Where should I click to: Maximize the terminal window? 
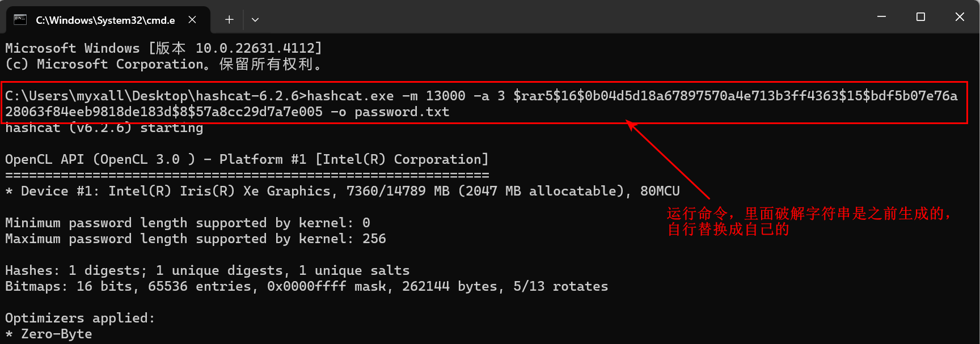coord(920,17)
